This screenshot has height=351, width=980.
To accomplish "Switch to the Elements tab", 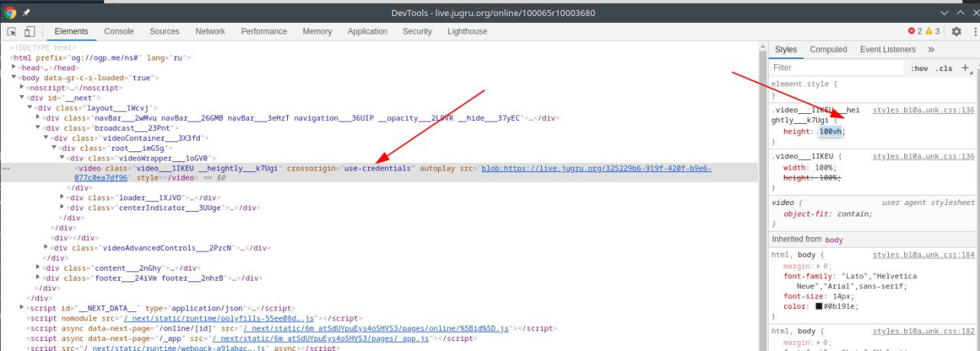I will pos(72,31).
